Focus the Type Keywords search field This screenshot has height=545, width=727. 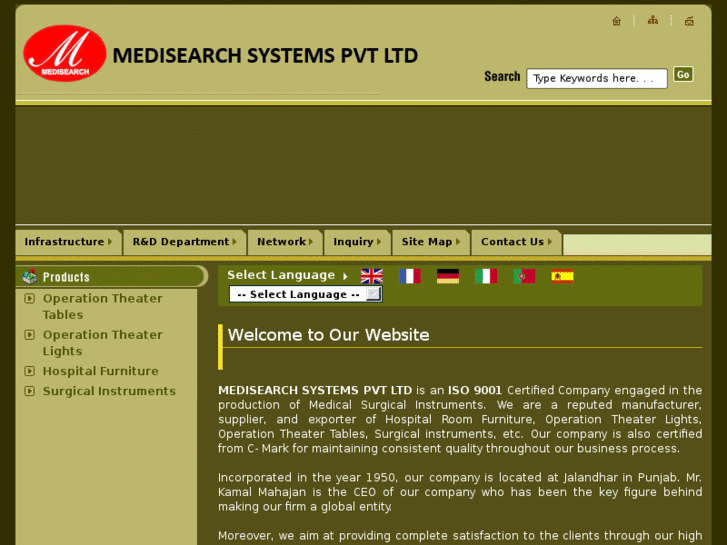(597, 78)
